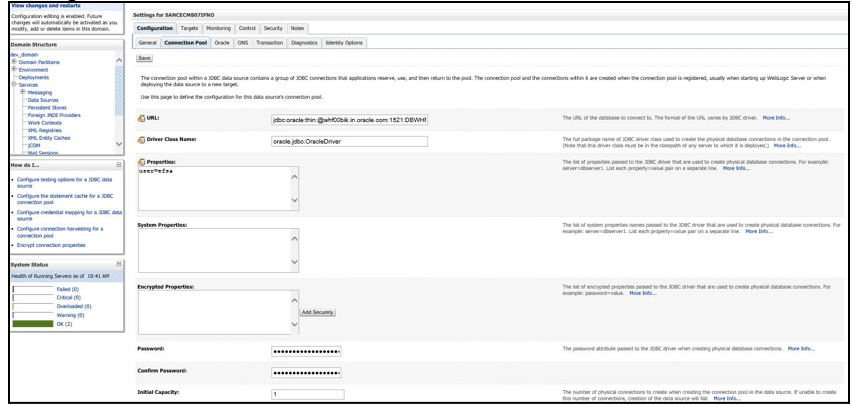The height and width of the screenshot is (406, 852).
Task: Expand the Environment tree node
Action: (x=14, y=70)
